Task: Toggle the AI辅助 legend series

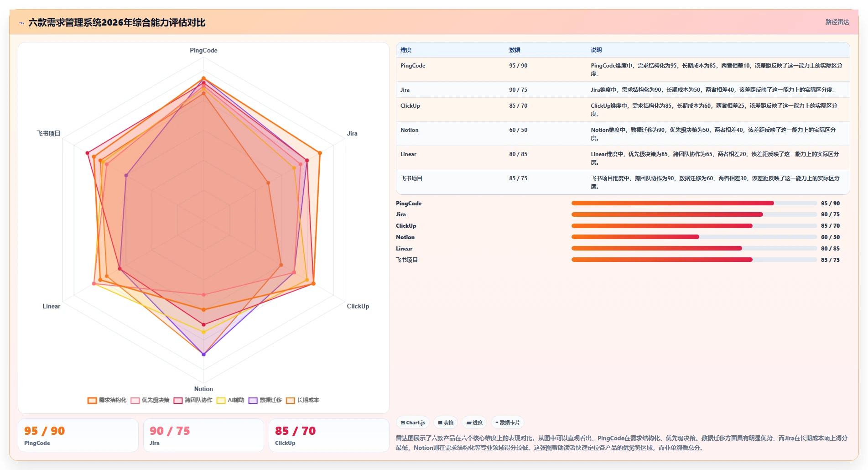Action: (x=230, y=400)
